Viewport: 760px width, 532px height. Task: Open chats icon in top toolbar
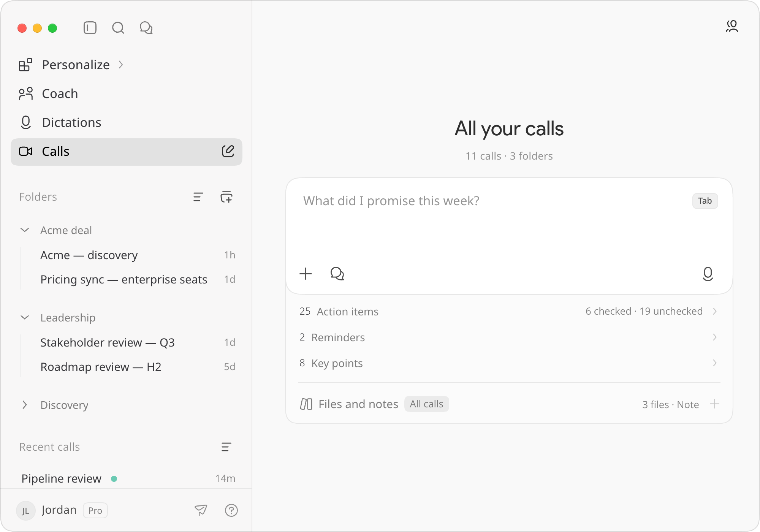tap(146, 28)
